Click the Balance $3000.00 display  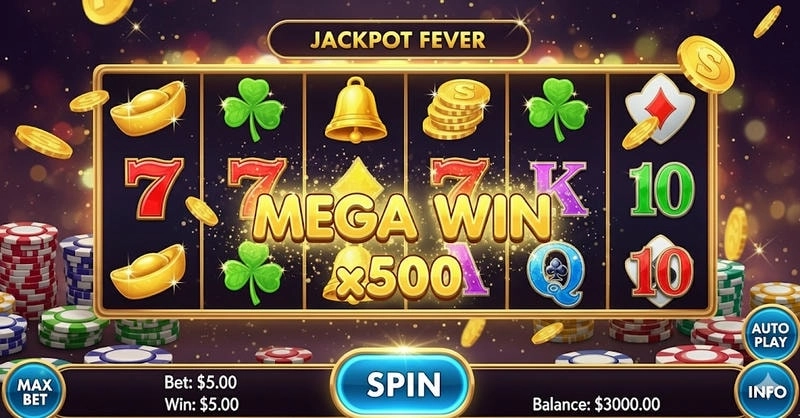(x=596, y=405)
